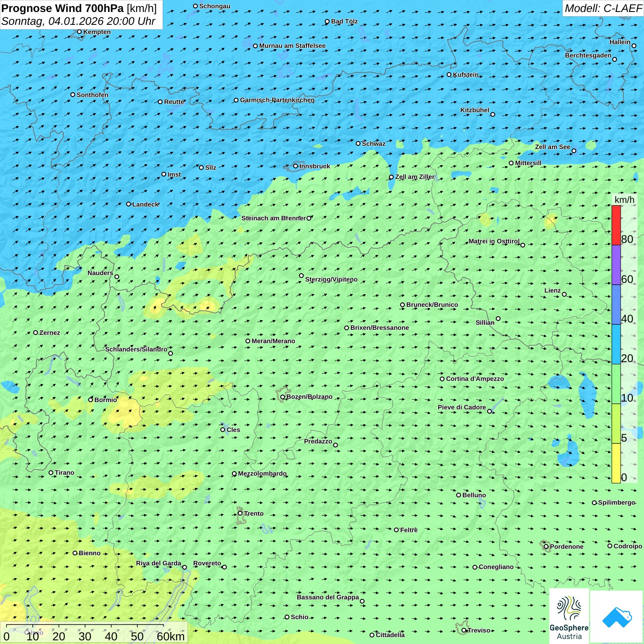Click the Innsbruck city marker
This screenshot has width=644, height=644.
click(x=296, y=166)
